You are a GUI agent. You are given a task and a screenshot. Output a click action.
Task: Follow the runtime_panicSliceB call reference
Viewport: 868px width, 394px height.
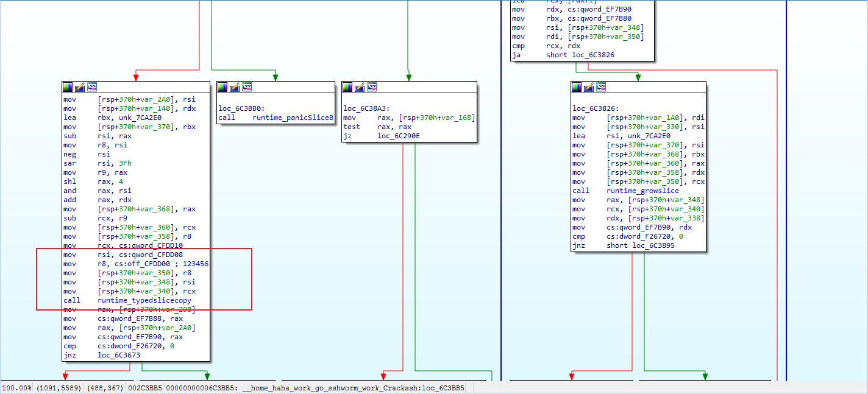point(293,118)
